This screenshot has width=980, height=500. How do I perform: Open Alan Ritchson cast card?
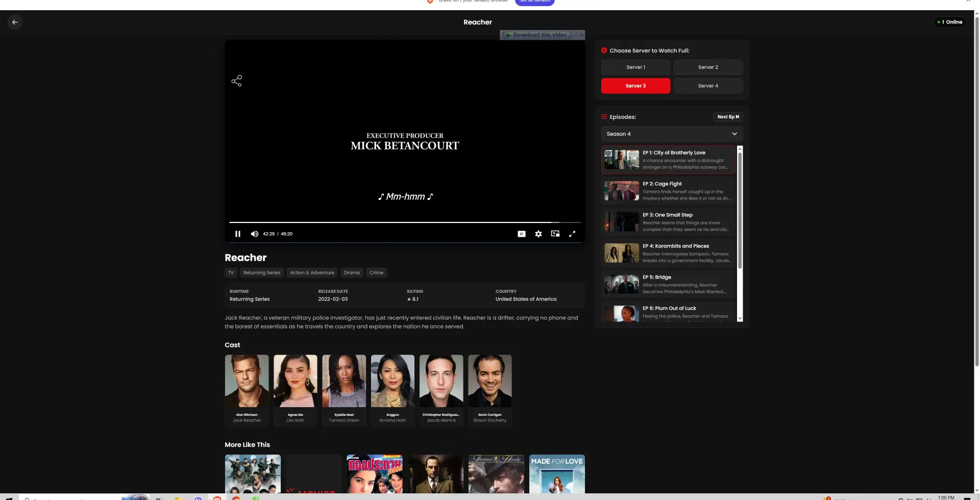pos(247,390)
